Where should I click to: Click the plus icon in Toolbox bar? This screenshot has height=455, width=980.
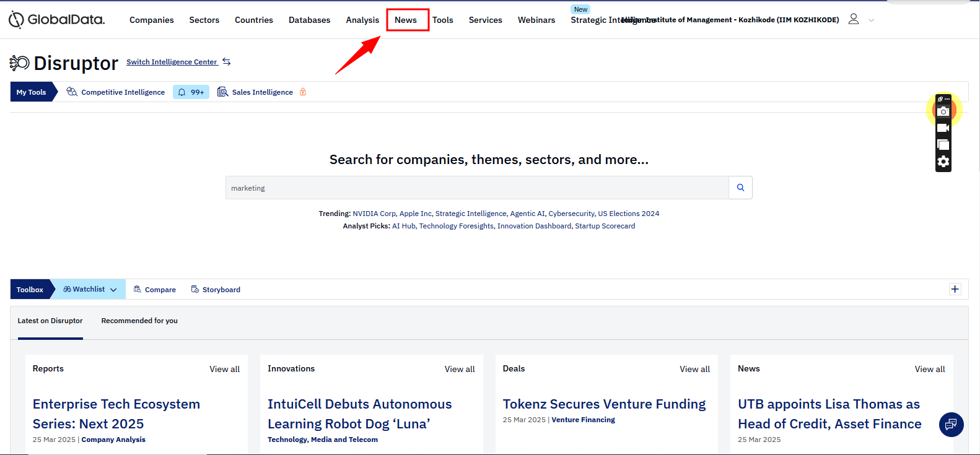pyautogui.click(x=955, y=289)
